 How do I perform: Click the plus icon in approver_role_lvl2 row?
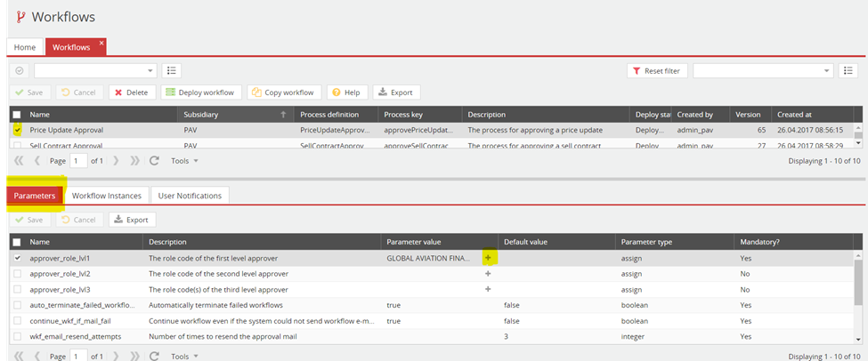pos(487,274)
